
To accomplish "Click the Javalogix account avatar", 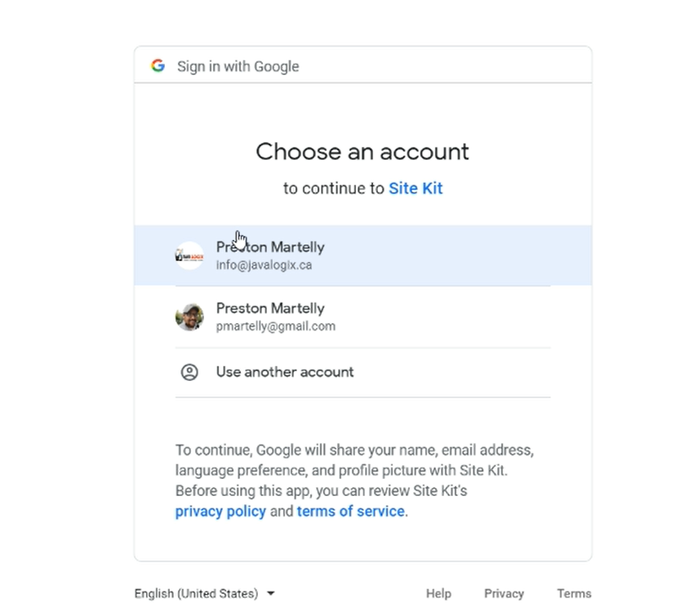I will [x=189, y=255].
